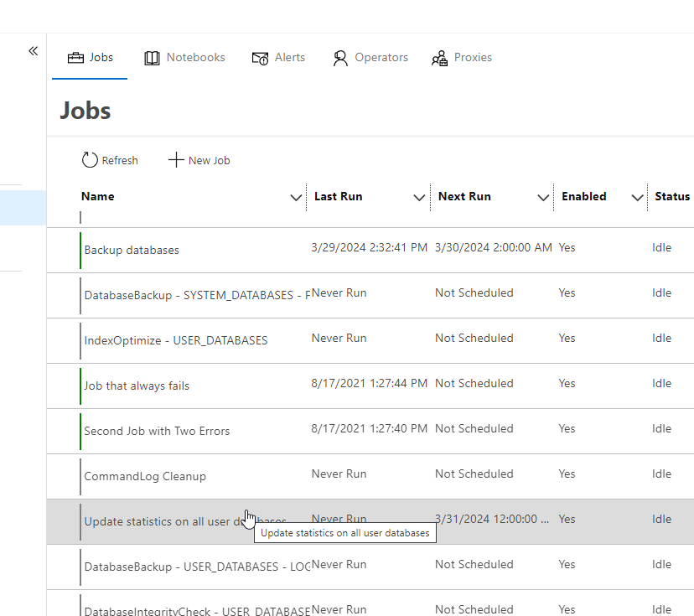Open the Next Run column dropdown

coord(543,198)
